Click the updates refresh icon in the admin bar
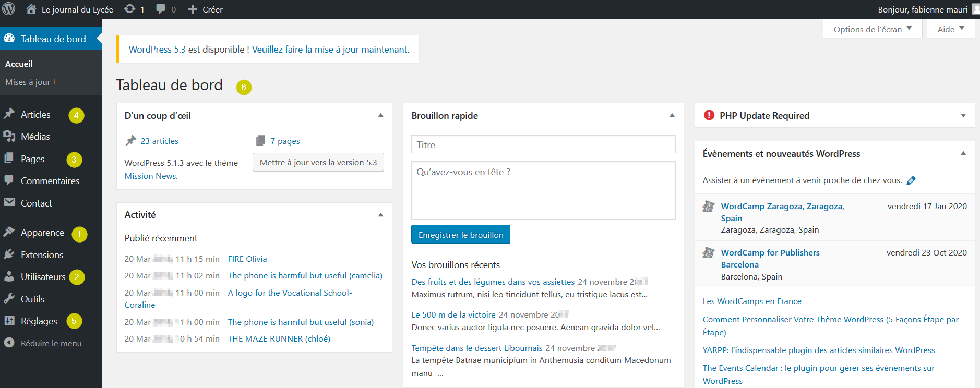The image size is (980, 388). coord(129,9)
